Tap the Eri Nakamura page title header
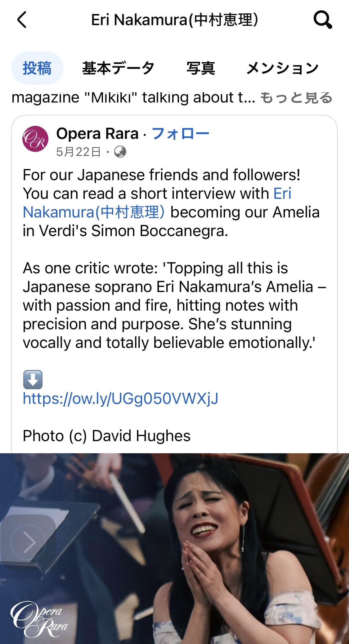The image size is (349, 644). 175,20
